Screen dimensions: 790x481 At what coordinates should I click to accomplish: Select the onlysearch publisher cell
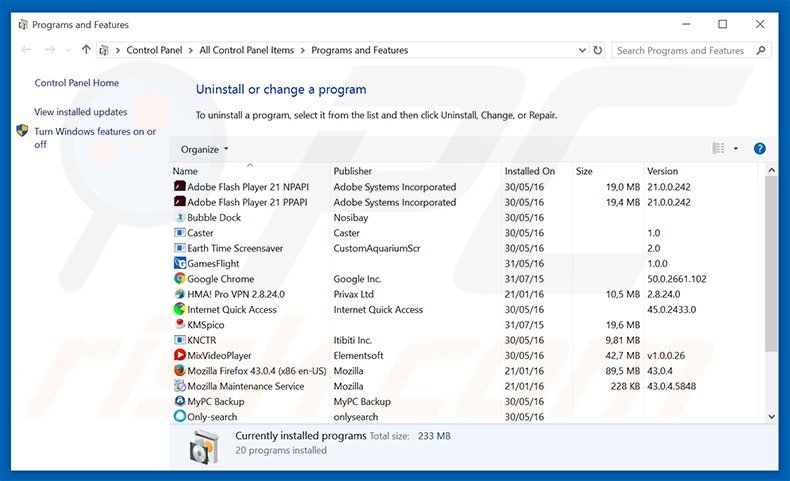[356, 417]
